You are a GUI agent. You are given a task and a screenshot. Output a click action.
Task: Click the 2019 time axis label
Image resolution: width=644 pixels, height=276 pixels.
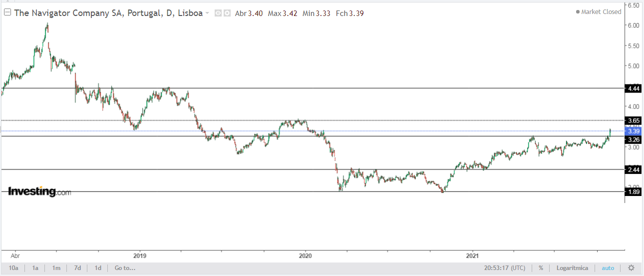[x=139, y=255]
